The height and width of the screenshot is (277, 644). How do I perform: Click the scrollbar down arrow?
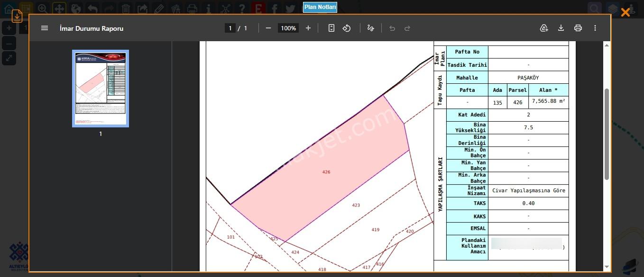coord(607,267)
